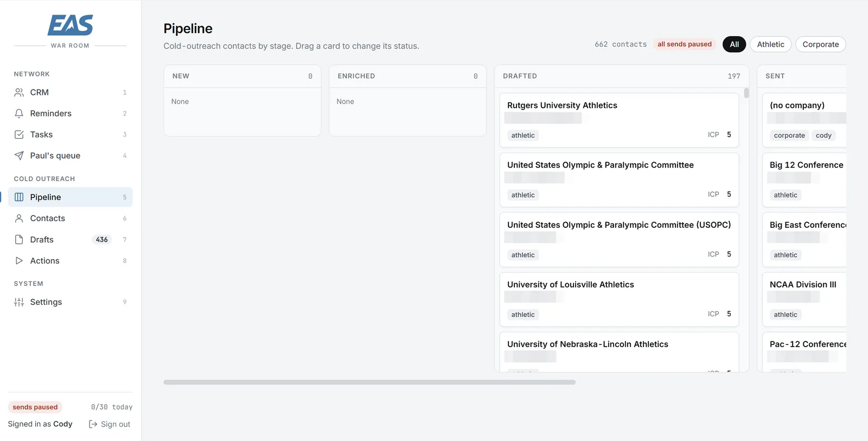Filter pipeline by Corporate
The height and width of the screenshot is (441, 868).
820,44
